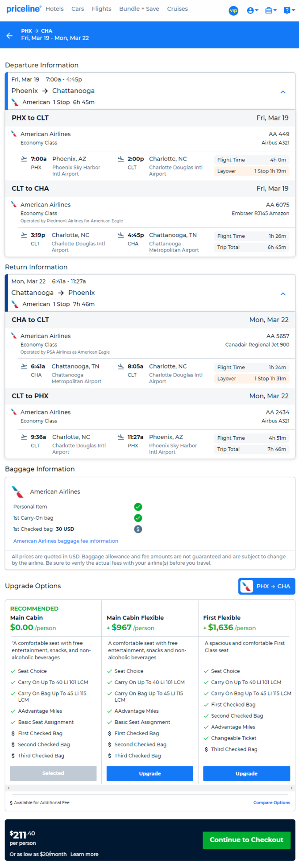Screen dimensions: 299x868
Task: Go to the Flights menu item
Action: pyautogui.click(x=102, y=9)
